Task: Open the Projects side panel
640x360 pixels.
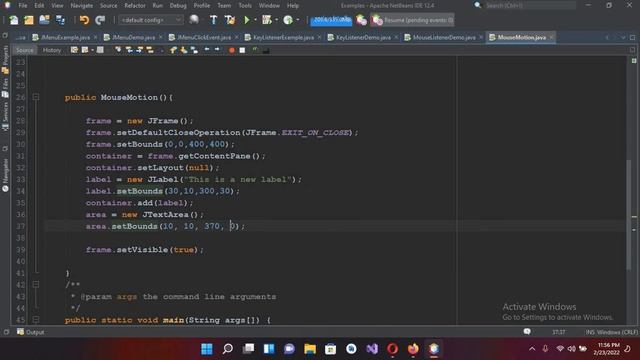Action: pyautogui.click(x=5, y=59)
